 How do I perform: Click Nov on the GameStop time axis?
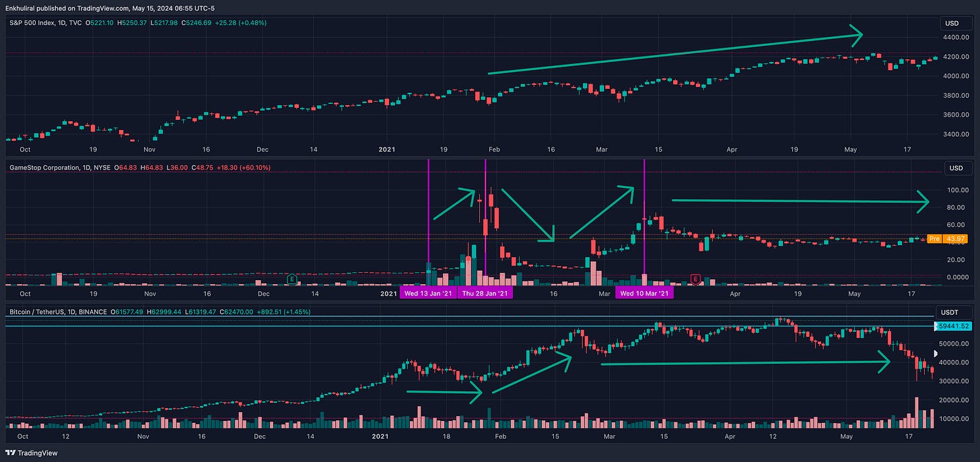tap(150, 294)
